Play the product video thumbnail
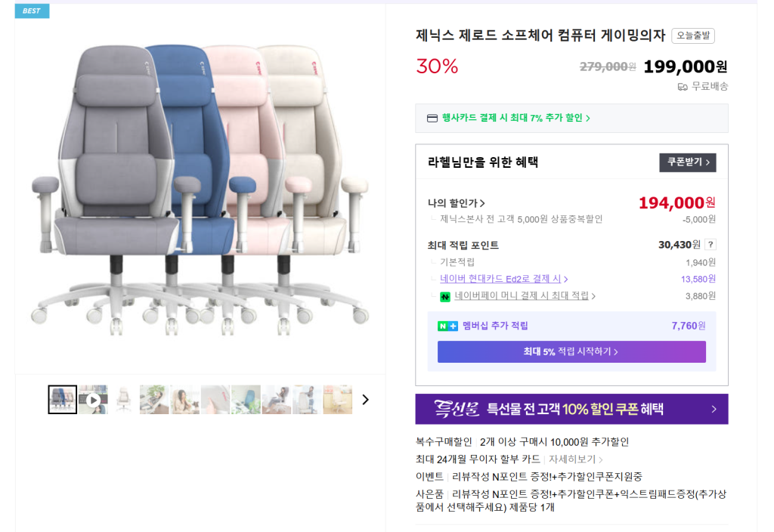This screenshot has width=774, height=532. coord(93,400)
